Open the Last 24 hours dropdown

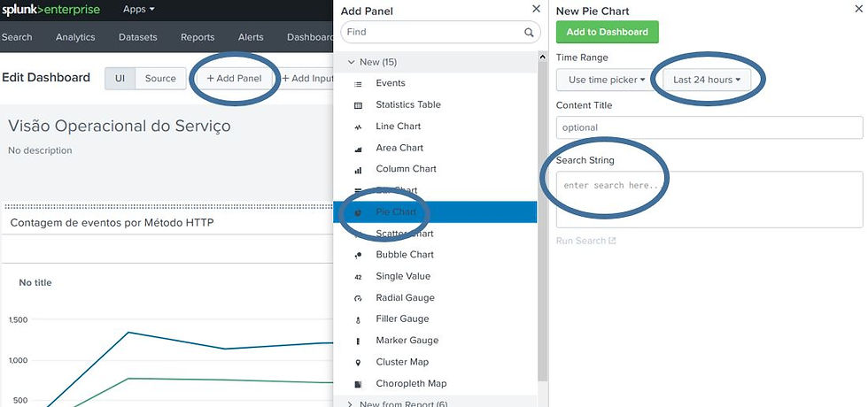tap(707, 80)
